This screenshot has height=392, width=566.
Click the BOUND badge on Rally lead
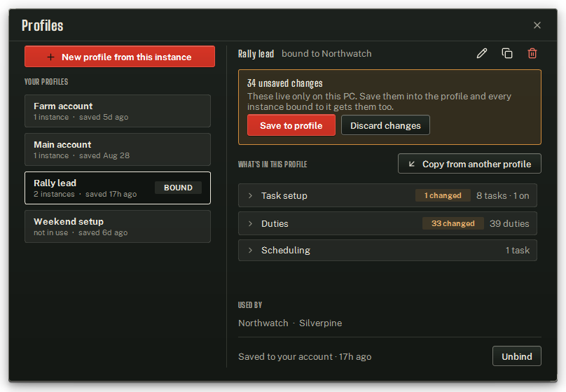point(179,188)
